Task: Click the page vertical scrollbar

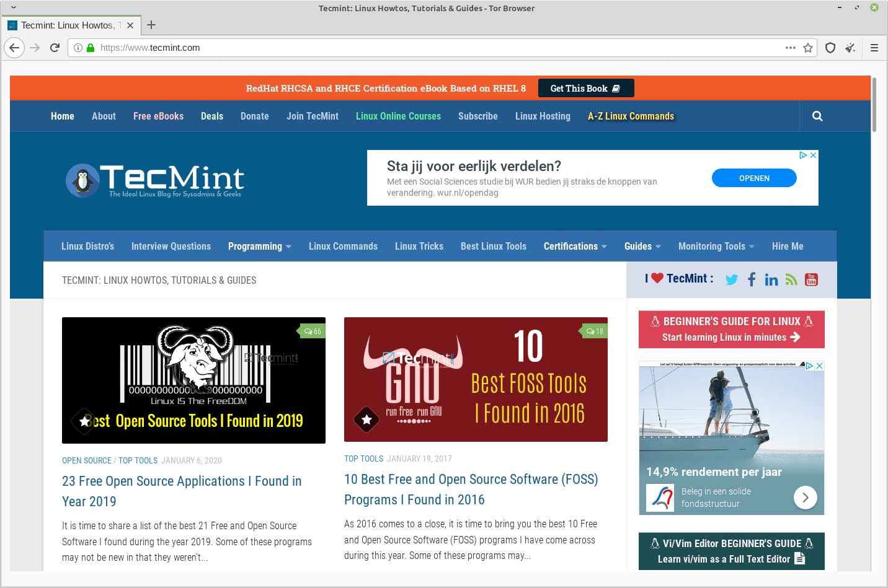Action: click(x=874, y=104)
